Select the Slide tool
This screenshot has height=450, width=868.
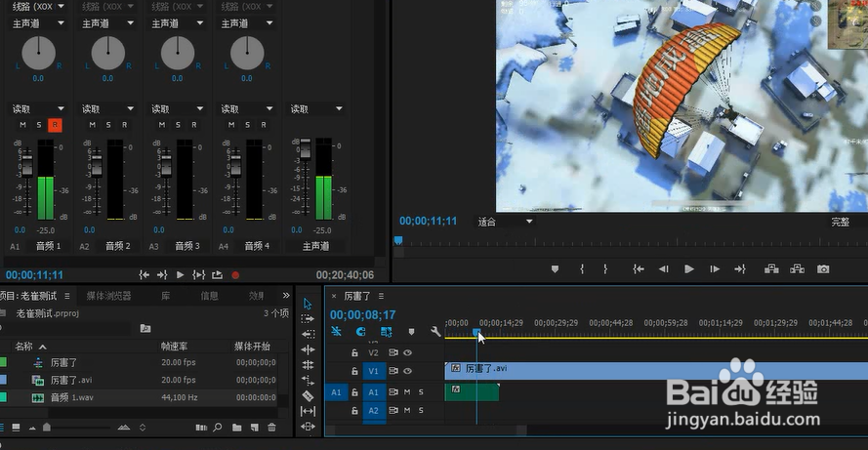point(308,427)
